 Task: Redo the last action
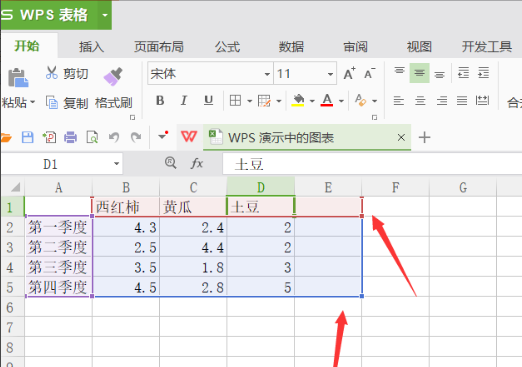pos(136,137)
